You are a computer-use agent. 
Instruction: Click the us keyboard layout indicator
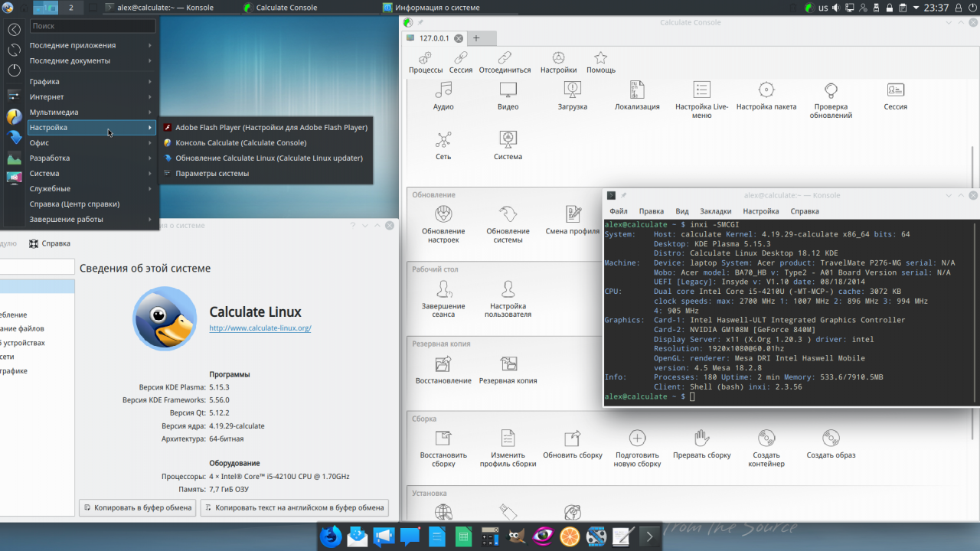(823, 8)
